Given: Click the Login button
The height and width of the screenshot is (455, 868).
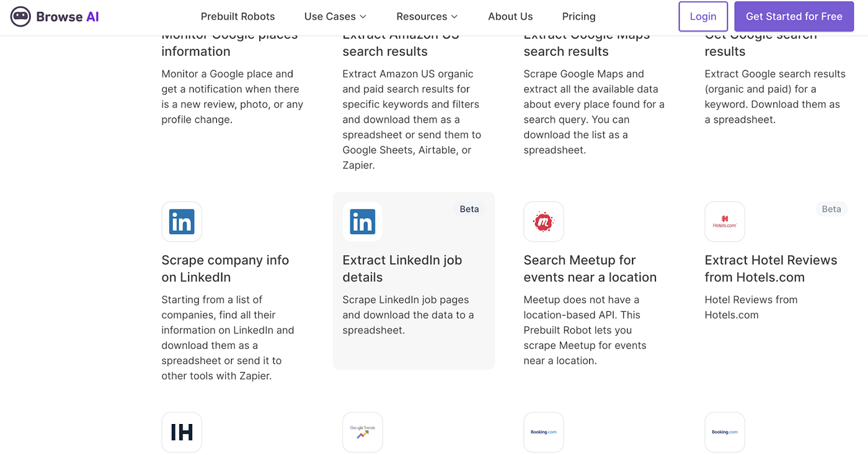Looking at the screenshot, I should pyautogui.click(x=703, y=17).
